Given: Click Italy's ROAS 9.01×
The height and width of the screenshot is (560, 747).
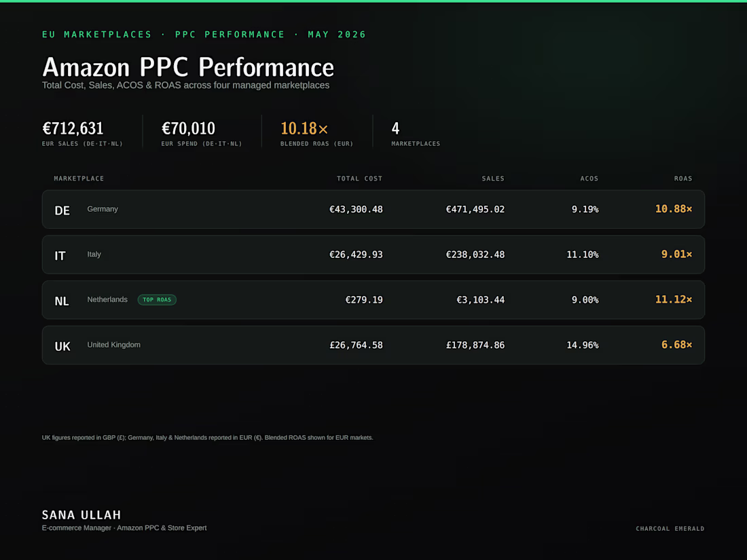Looking at the screenshot, I should point(676,255).
